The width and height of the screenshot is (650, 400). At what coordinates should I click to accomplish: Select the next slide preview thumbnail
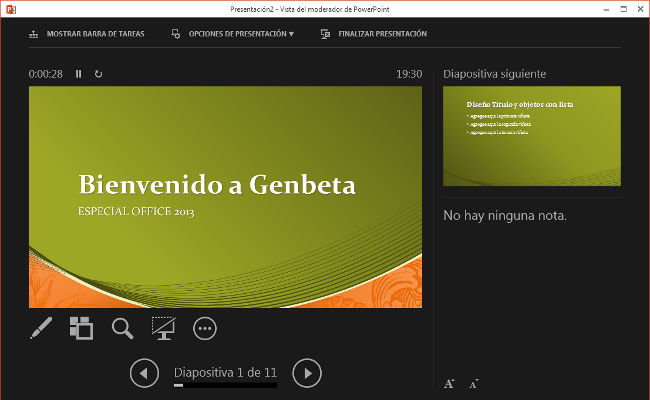click(532, 136)
